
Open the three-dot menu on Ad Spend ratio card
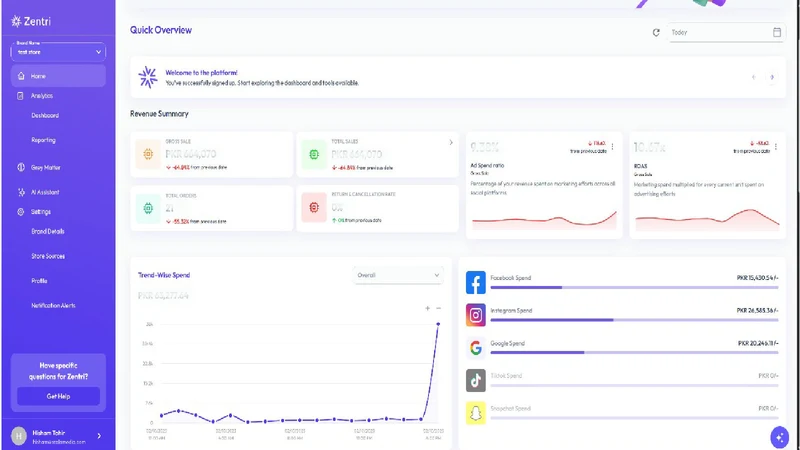tap(612, 147)
